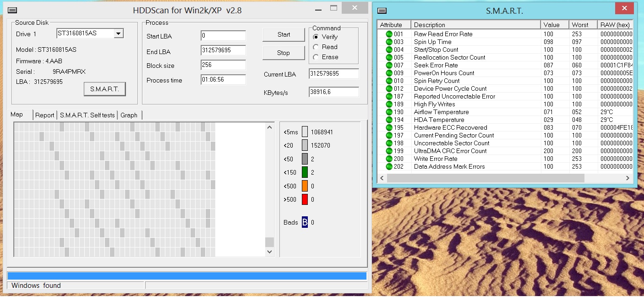This screenshot has width=644, height=297.
Task: Click the <500 orange legend swatch
Action: (305, 186)
